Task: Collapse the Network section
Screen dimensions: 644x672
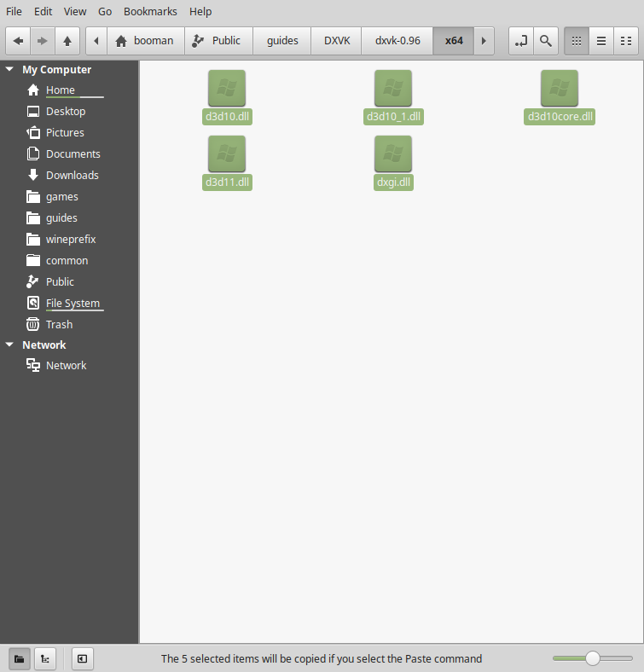Action: pyautogui.click(x=9, y=345)
